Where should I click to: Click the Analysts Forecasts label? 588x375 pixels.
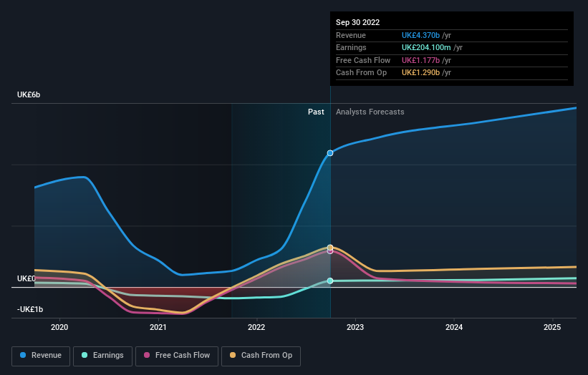click(370, 112)
